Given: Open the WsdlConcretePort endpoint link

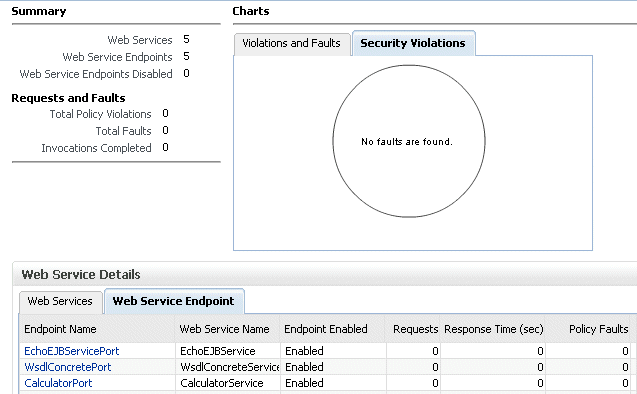Looking at the screenshot, I should [68, 367].
